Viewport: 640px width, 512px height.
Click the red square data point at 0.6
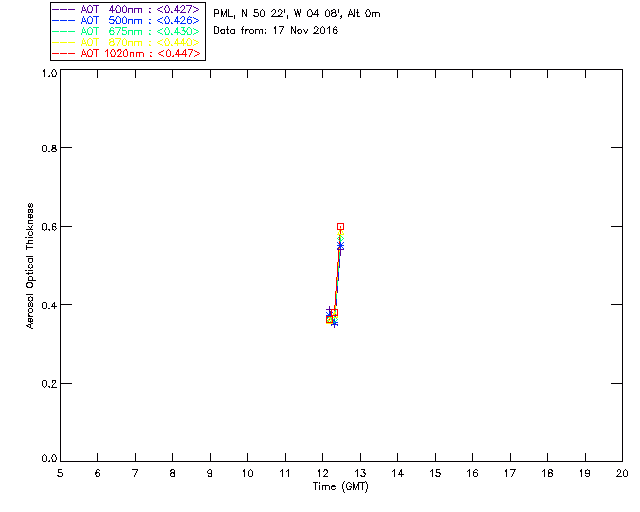[x=340, y=227]
